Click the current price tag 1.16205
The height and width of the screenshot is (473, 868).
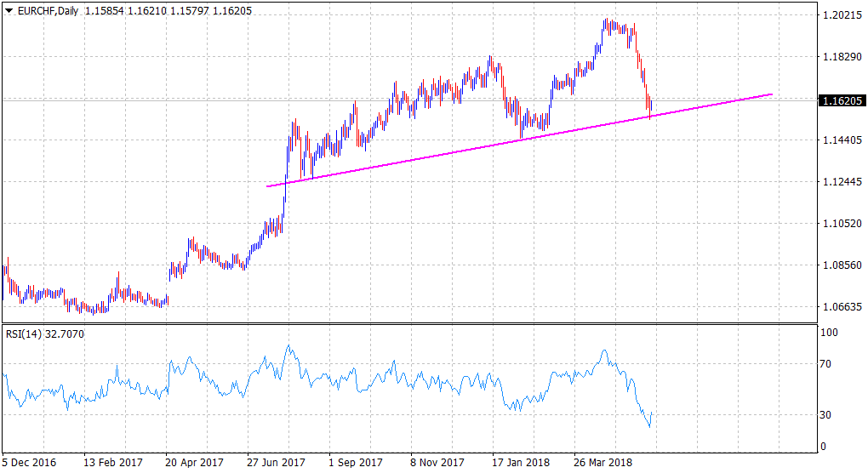pos(842,100)
